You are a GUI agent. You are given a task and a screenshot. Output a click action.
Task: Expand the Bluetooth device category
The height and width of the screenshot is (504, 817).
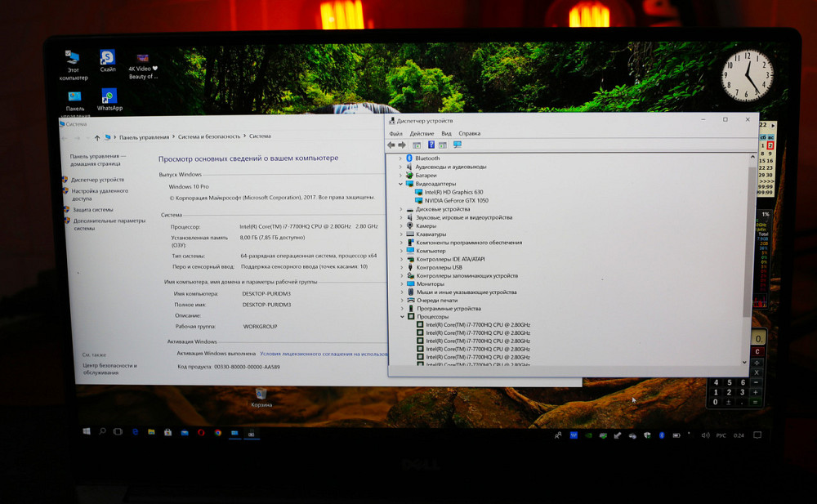tap(400, 158)
